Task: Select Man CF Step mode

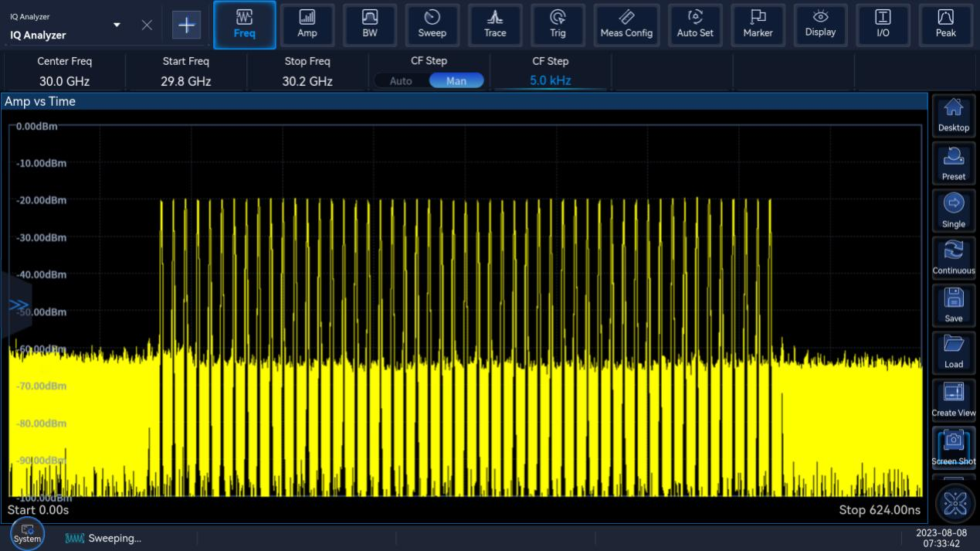Action: [x=456, y=81]
